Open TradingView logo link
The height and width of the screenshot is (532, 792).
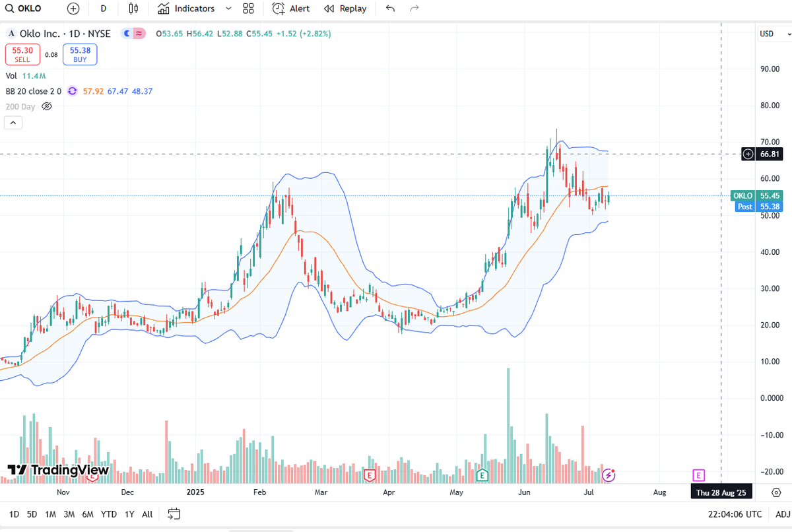coord(58,470)
